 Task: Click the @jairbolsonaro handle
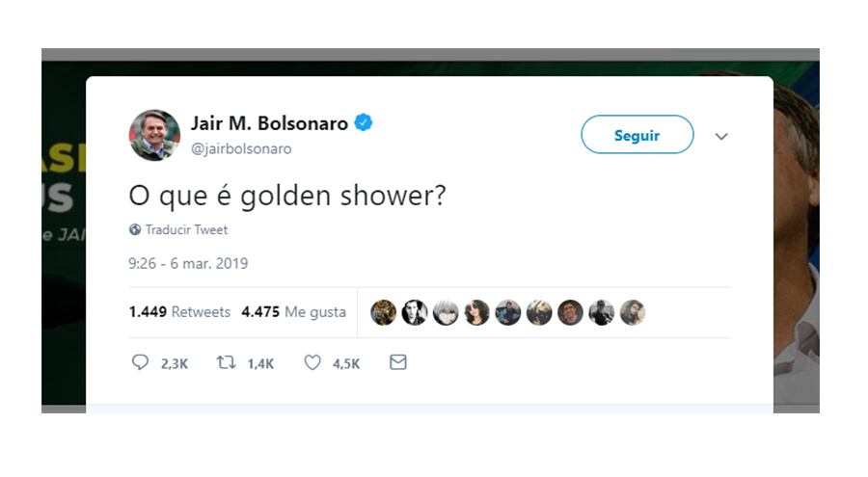coord(241,148)
